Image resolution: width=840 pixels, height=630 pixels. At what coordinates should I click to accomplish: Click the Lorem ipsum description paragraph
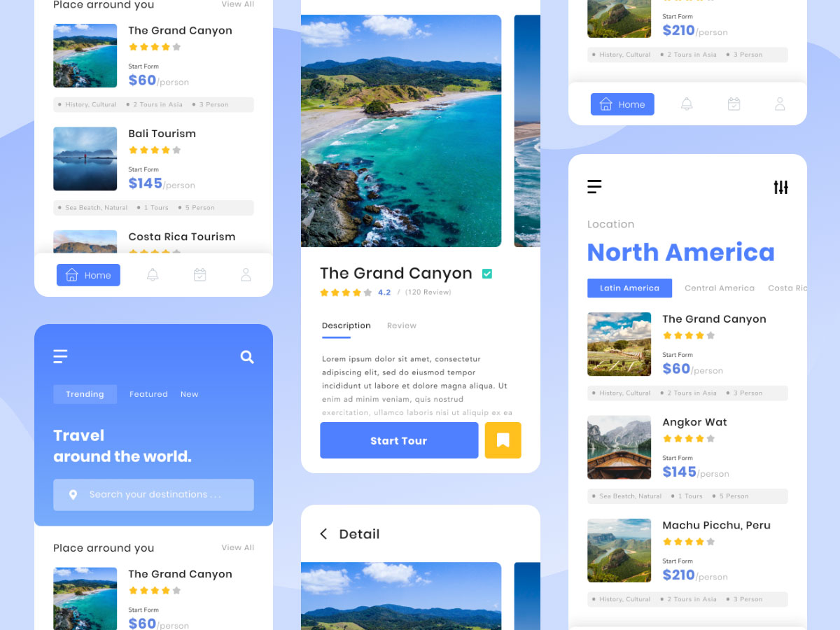pos(417,386)
